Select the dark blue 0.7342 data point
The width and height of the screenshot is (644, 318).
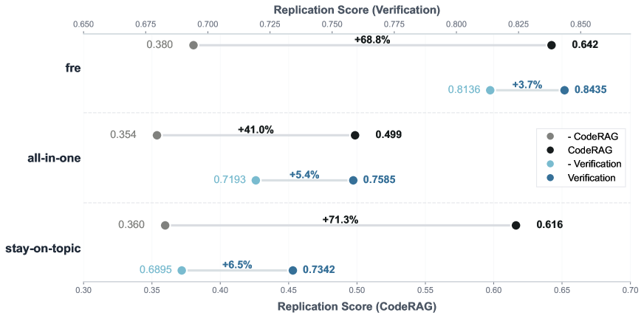[292, 270]
